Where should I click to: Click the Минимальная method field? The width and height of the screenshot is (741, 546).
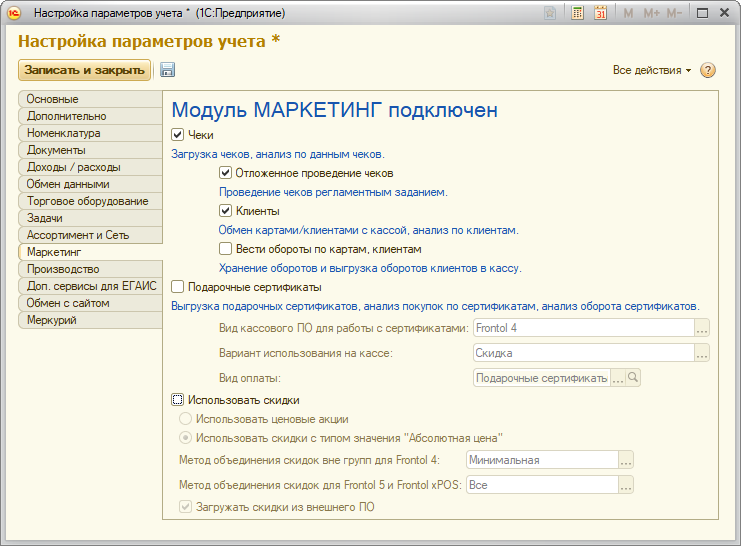point(543,459)
